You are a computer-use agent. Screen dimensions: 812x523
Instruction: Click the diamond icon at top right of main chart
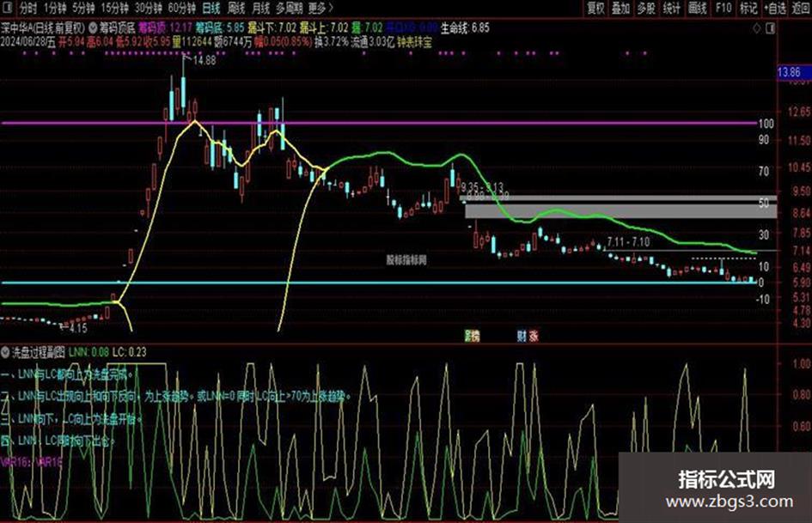(757, 28)
